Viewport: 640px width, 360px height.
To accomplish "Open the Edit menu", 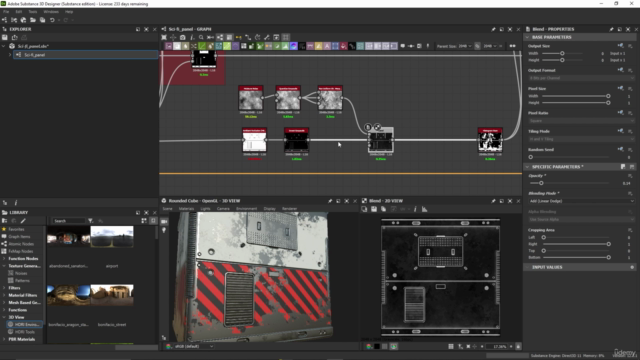I will (x=19, y=12).
